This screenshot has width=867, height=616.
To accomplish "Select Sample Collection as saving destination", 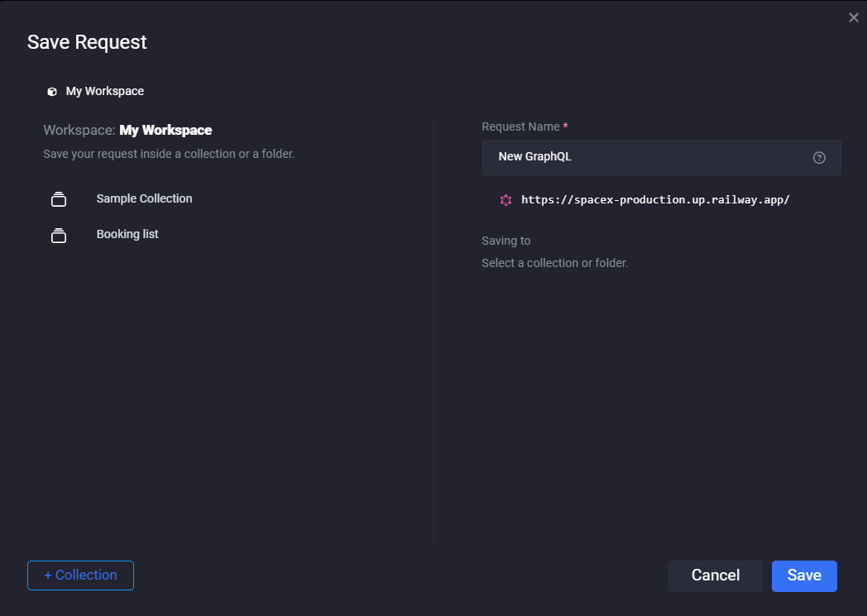I will pos(144,198).
